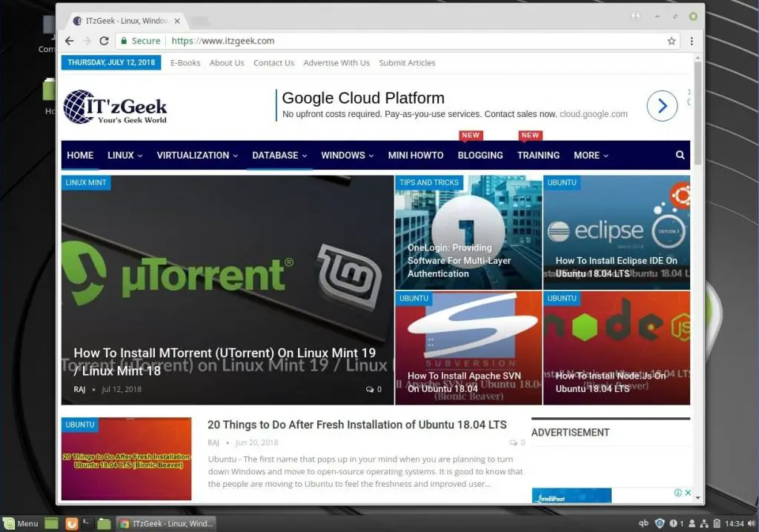Close the IntelliPaat advertisement with X

(688, 493)
